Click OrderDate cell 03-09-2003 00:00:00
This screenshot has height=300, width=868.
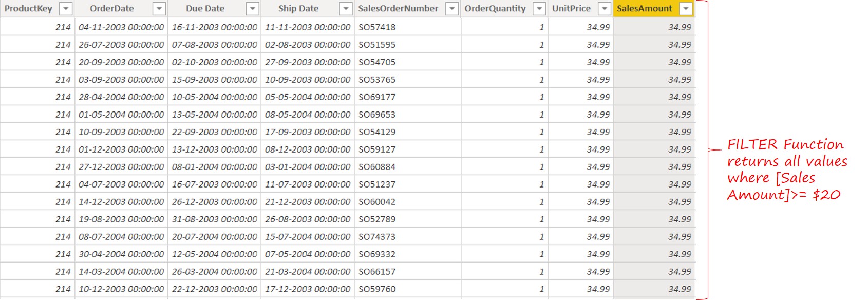121,80
